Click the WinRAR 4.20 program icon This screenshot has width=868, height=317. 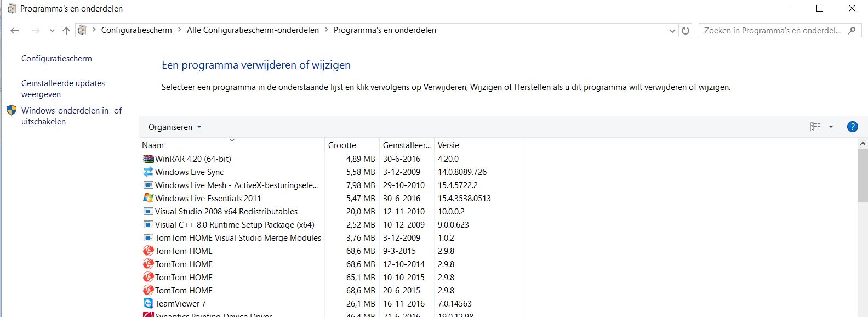coord(148,159)
